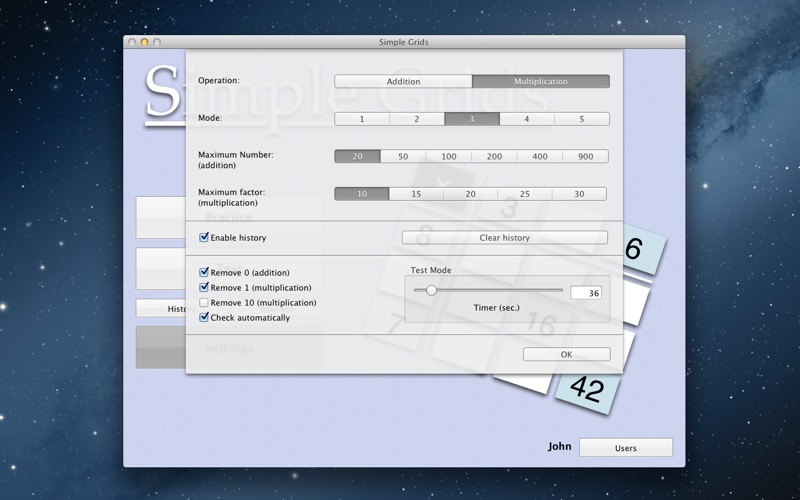This screenshot has width=800, height=500.
Task: Set maximum factor to 10
Action: pos(362,194)
